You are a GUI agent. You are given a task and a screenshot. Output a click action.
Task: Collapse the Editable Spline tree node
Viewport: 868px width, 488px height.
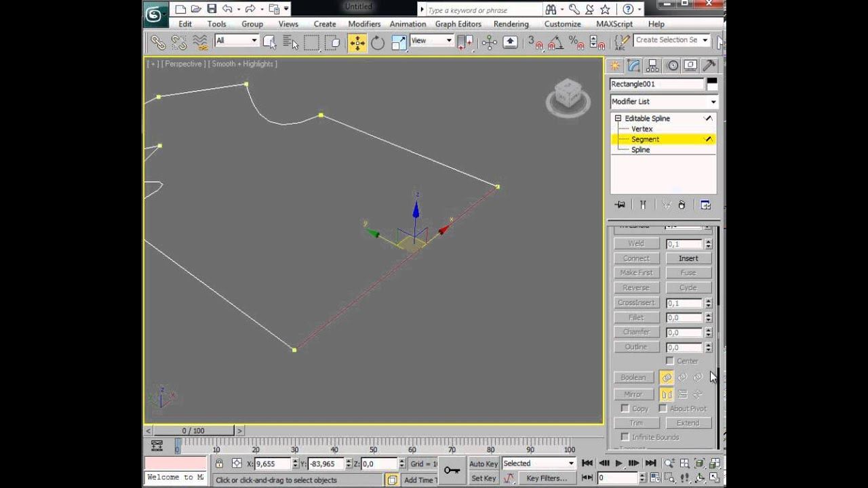[x=618, y=118]
